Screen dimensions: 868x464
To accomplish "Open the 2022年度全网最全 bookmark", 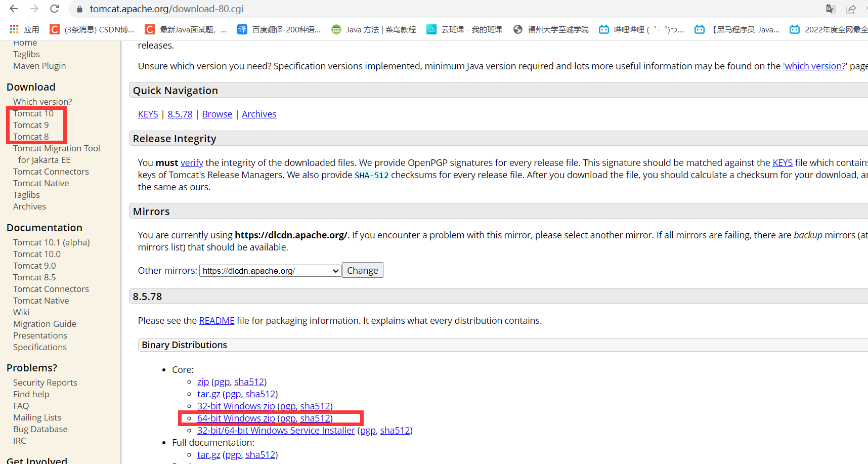I will click(x=829, y=29).
